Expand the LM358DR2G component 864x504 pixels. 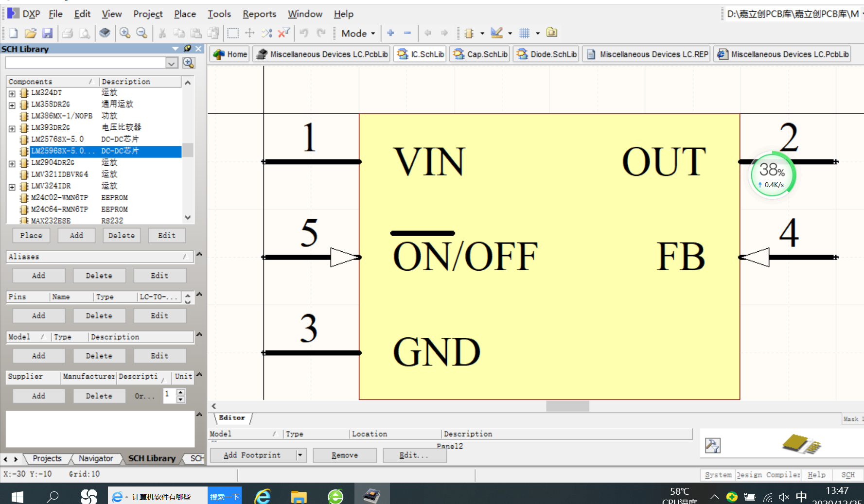click(x=12, y=105)
